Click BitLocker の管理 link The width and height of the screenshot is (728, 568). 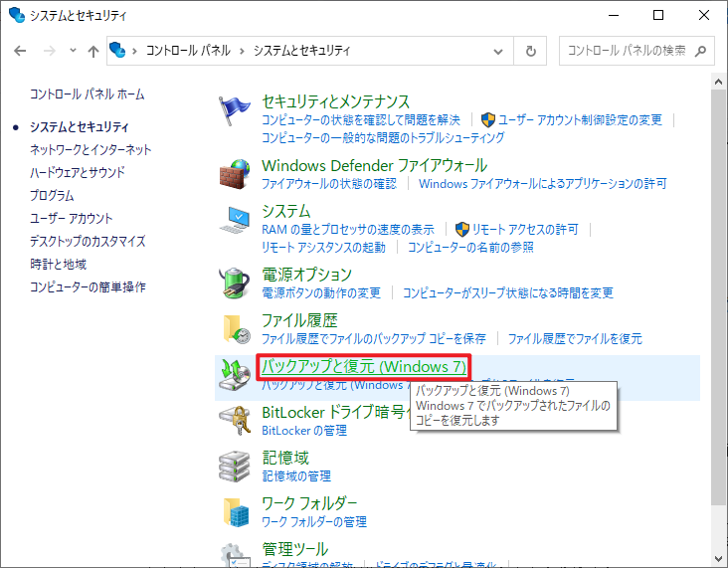click(x=304, y=431)
